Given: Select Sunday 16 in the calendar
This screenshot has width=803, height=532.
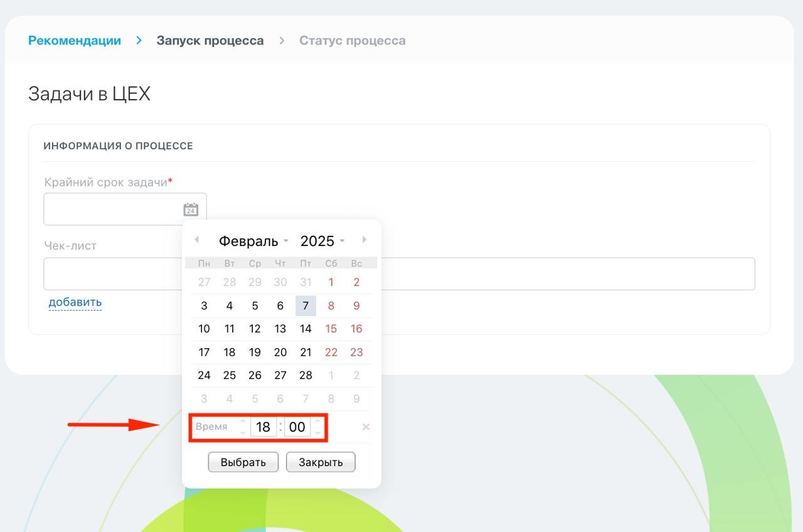Looking at the screenshot, I should (356, 329).
